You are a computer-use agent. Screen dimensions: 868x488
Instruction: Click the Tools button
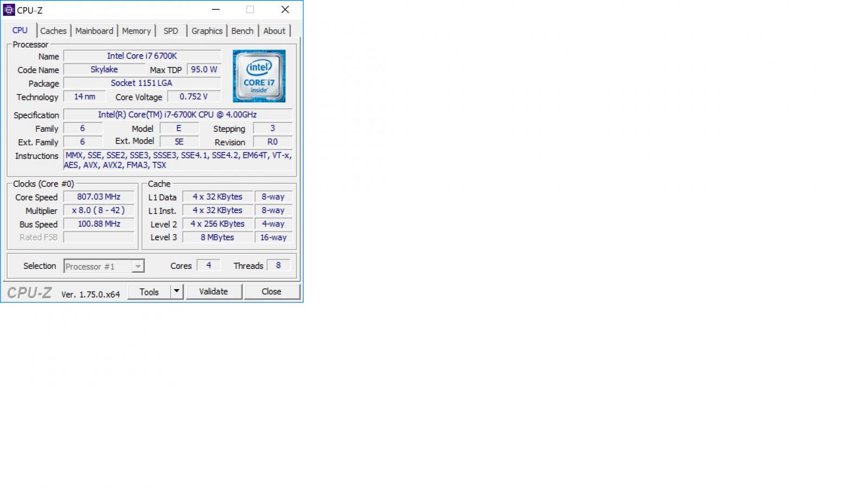tap(149, 292)
